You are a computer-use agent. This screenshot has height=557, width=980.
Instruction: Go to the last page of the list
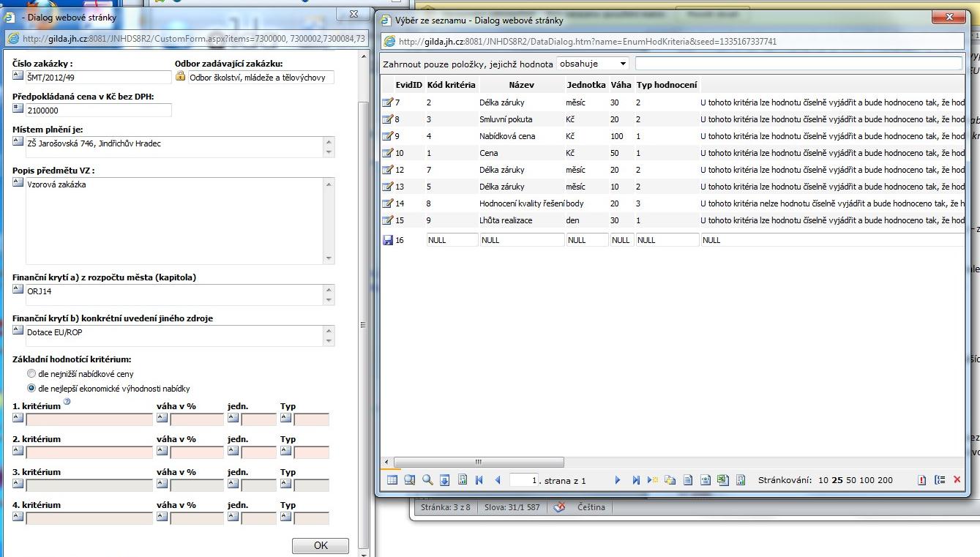(635, 480)
